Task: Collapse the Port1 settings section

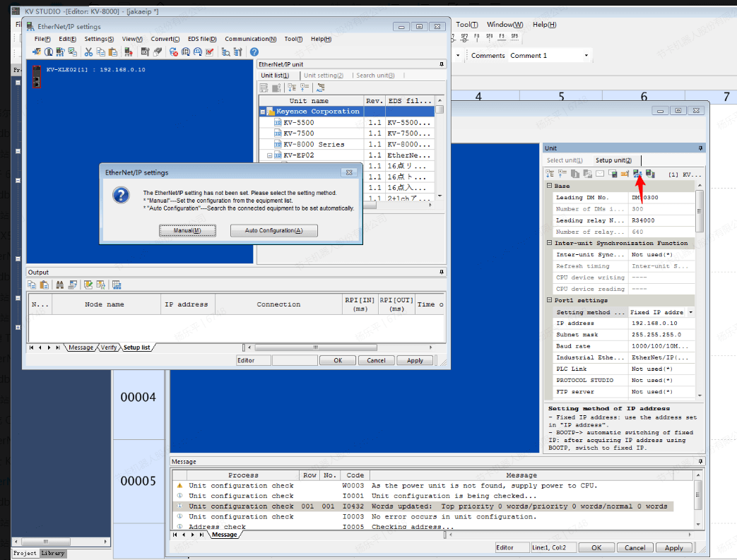Action: tap(549, 300)
